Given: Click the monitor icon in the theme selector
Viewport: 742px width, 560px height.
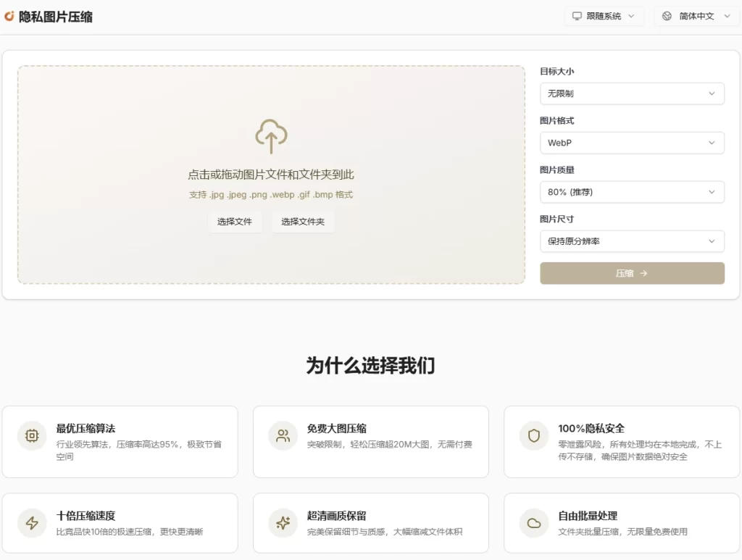Looking at the screenshot, I should coord(576,16).
